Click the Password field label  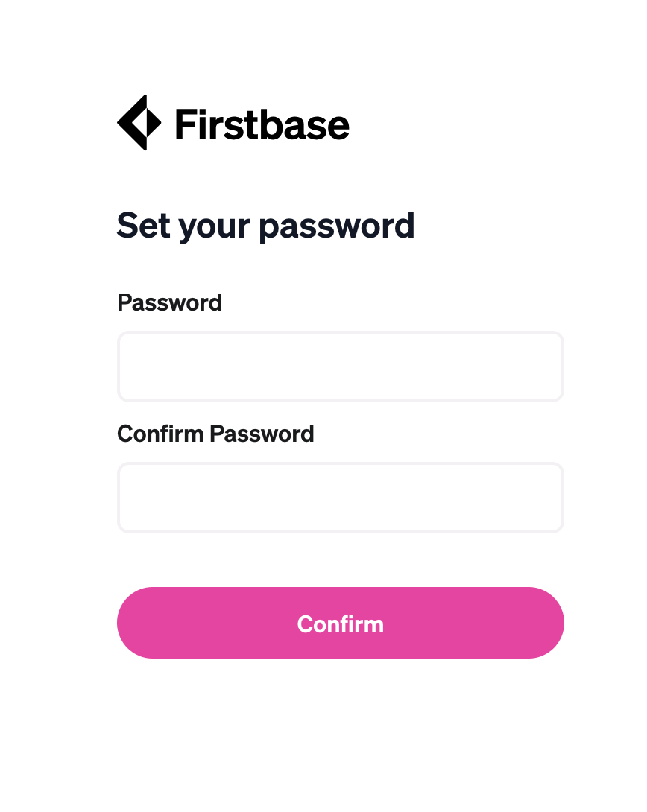coord(169,302)
